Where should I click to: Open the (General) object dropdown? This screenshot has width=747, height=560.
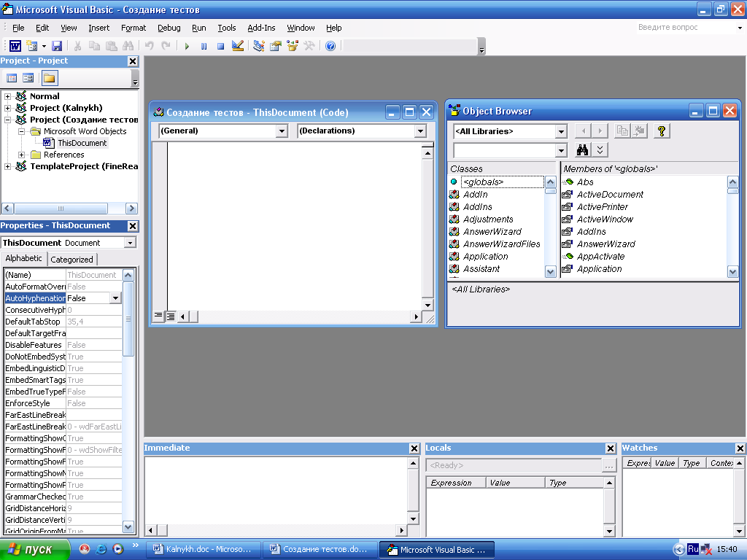(x=282, y=131)
